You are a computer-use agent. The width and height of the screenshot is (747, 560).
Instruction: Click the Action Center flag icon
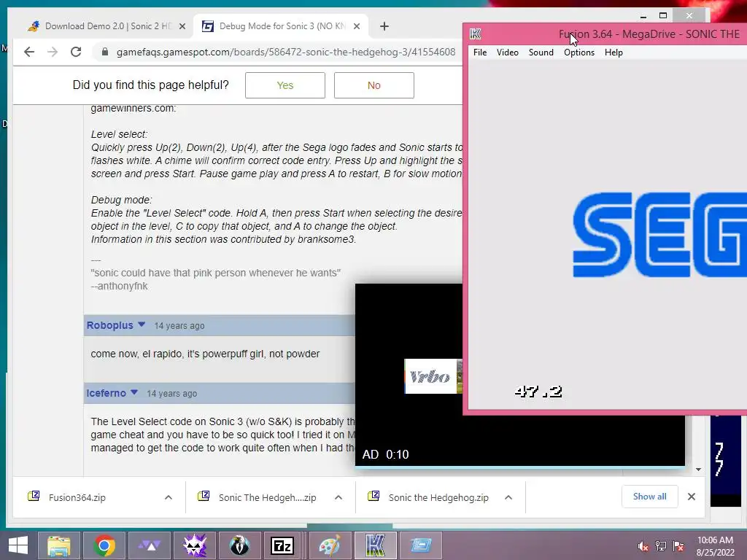click(678, 546)
